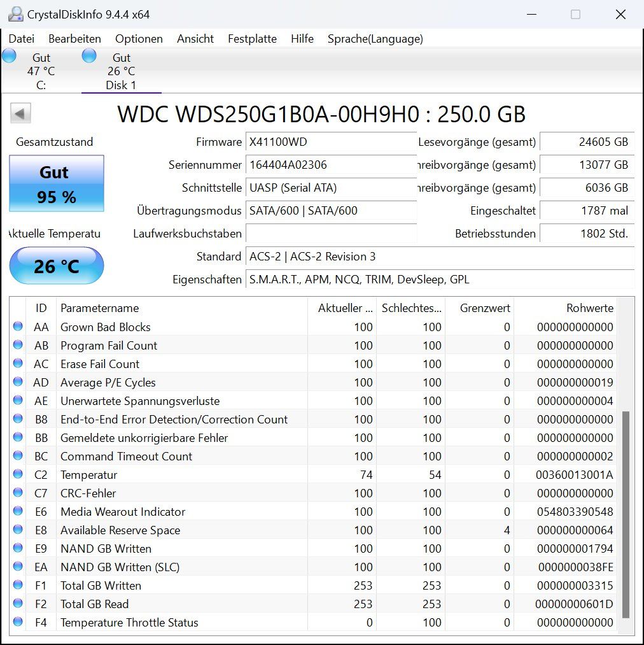Click status orb for End-to-End Error Detection row
The height and width of the screenshot is (645, 644).
[x=18, y=419]
